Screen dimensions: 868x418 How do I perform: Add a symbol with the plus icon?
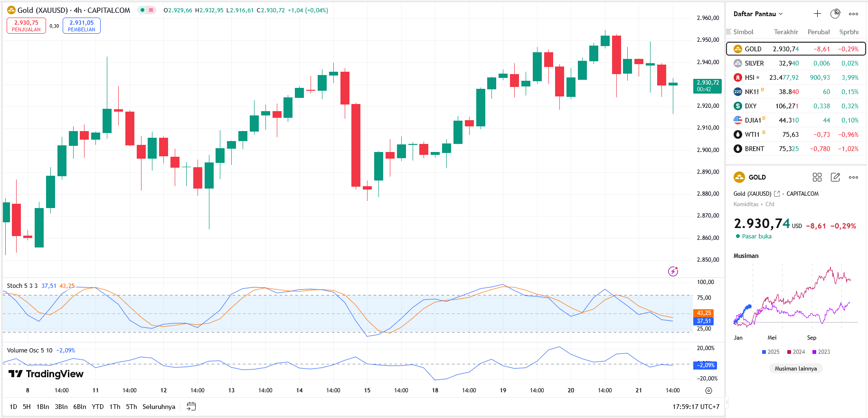click(x=817, y=14)
